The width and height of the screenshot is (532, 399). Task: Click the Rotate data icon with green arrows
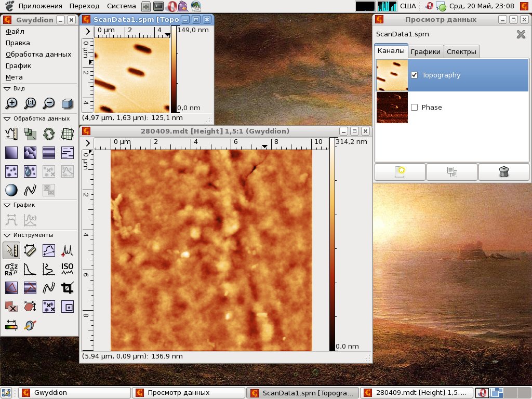pyautogui.click(x=48, y=134)
